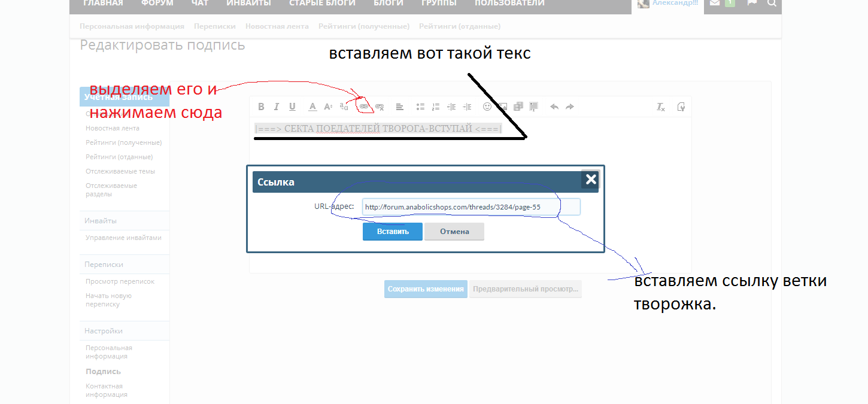Screen dimensions: 868x404
Task: Open the text alignment dropdown
Action: 400,107
